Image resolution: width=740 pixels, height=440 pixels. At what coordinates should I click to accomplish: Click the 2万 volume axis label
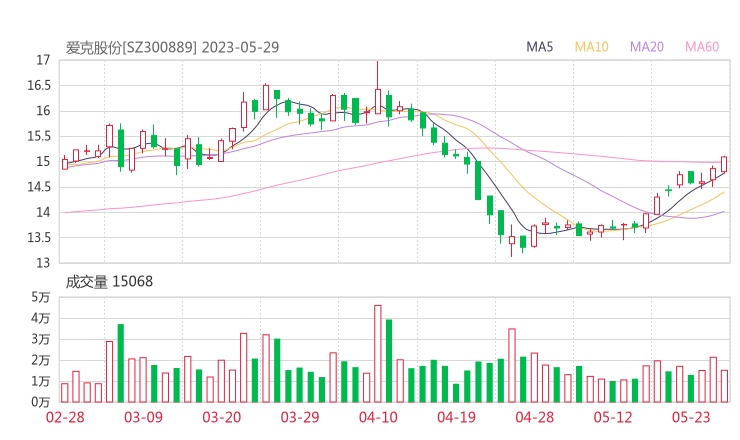click(41, 361)
